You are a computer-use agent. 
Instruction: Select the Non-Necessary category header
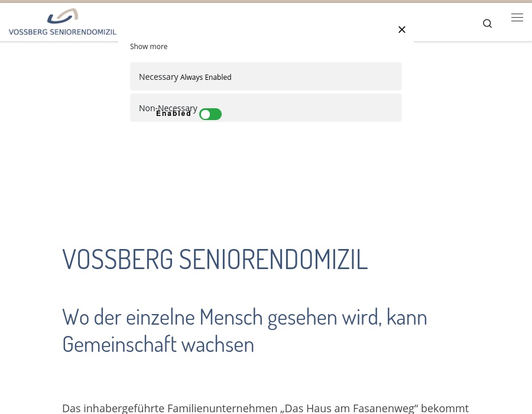tap(168, 108)
